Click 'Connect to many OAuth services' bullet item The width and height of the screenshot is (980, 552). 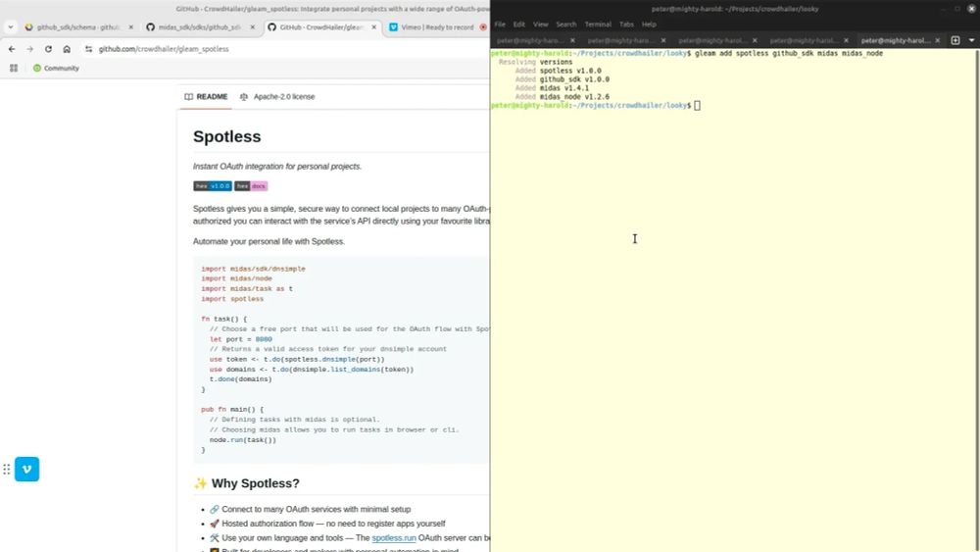click(310, 510)
